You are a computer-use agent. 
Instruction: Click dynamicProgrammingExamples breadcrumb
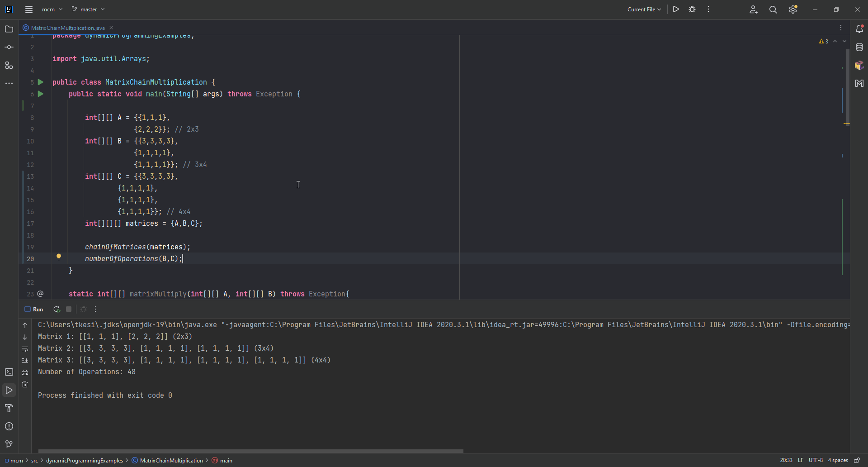pyautogui.click(x=84, y=461)
